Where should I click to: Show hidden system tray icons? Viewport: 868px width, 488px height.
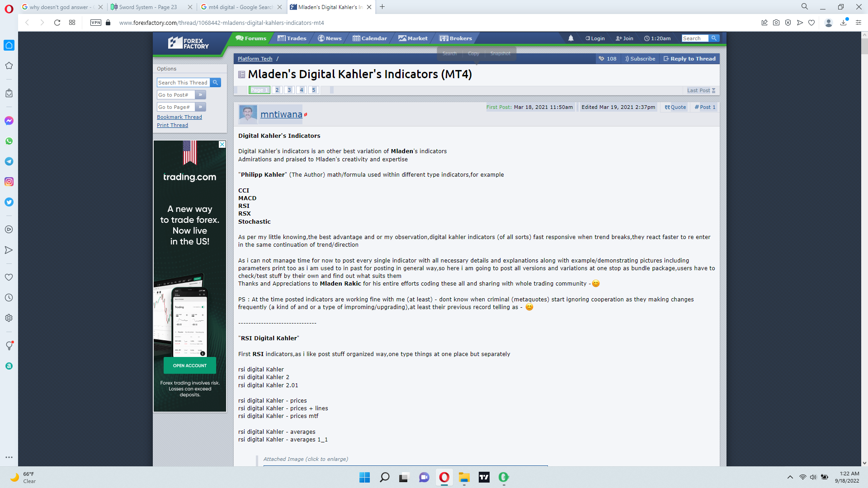pyautogui.click(x=790, y=477)
